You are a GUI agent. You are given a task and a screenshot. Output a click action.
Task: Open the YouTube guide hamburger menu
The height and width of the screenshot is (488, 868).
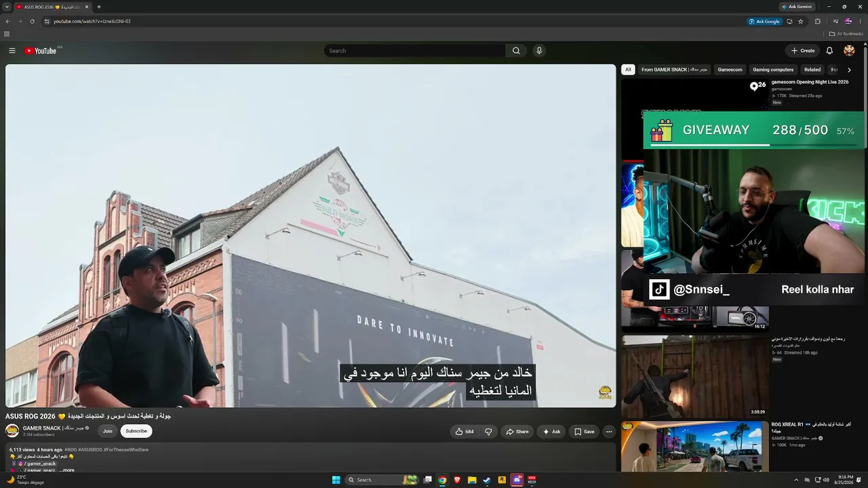tap(12, 51)
